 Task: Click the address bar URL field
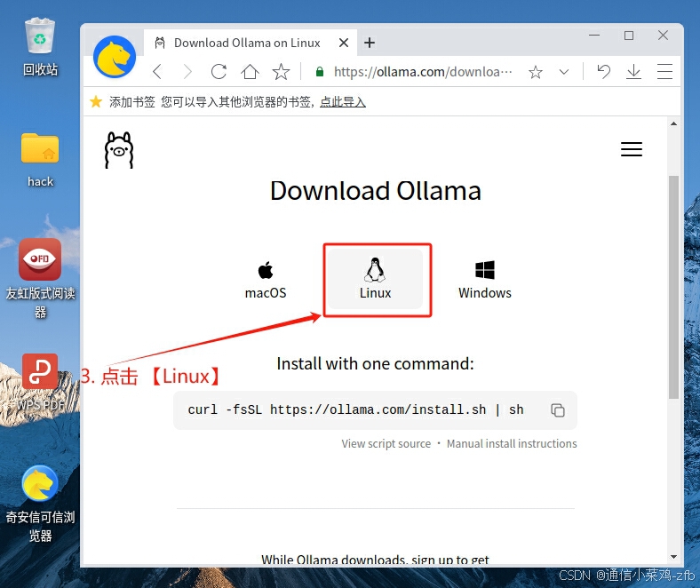[423, 71]
